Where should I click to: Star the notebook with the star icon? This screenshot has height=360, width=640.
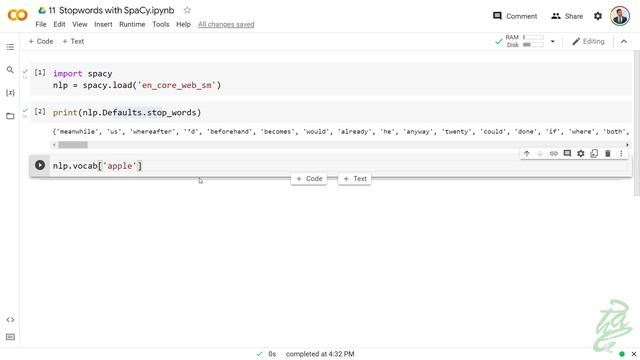click(187, 10)
